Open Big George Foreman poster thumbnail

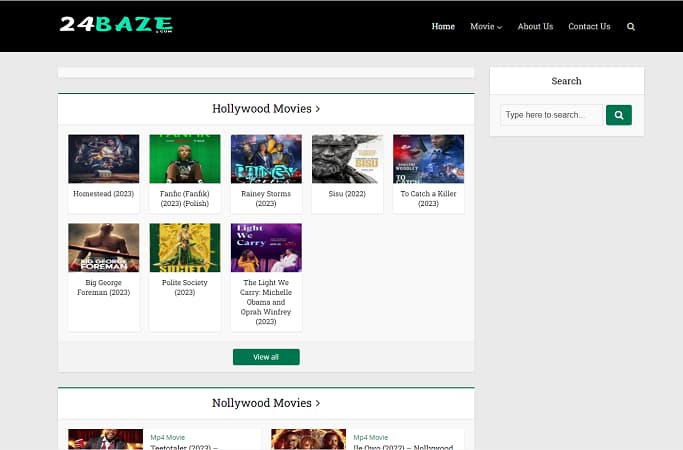pyautogui.click(x=104, y=248)
